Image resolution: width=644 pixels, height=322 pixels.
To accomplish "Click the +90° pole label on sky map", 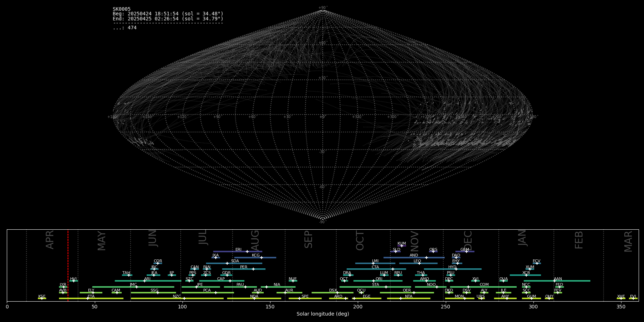I will coord(323,8).
